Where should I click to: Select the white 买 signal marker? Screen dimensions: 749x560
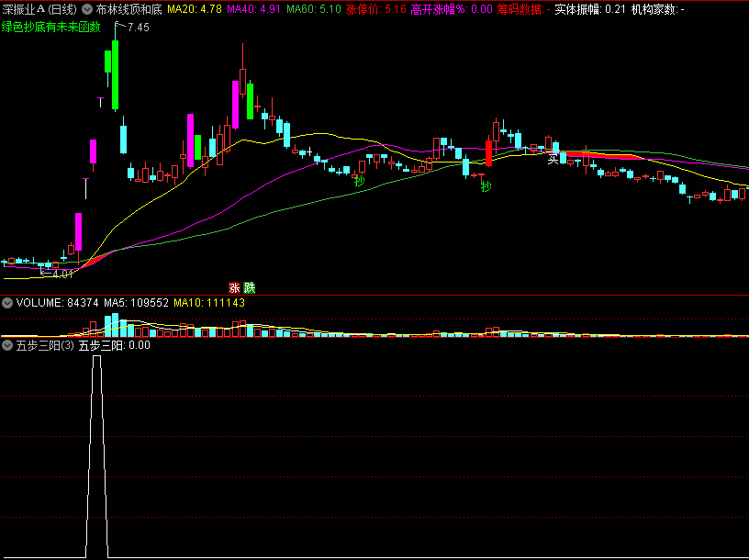[553, 160]
